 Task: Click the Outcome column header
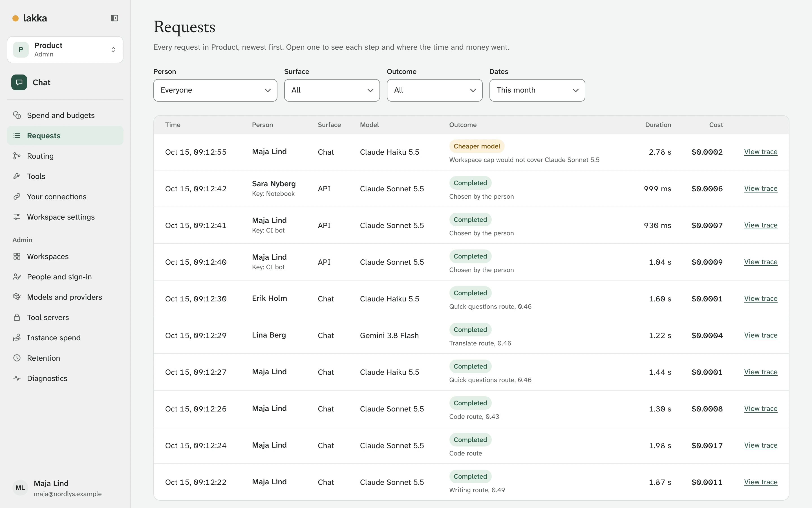(x=463, y=125)
